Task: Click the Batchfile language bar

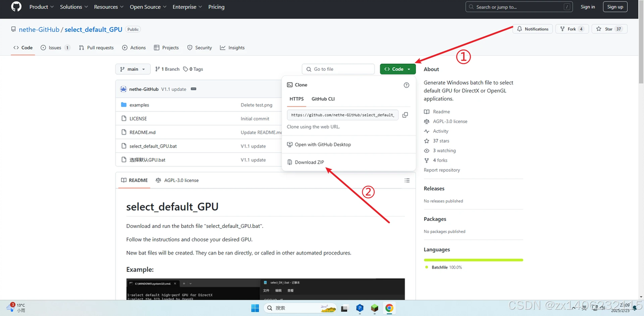Action: coord(474,260)
